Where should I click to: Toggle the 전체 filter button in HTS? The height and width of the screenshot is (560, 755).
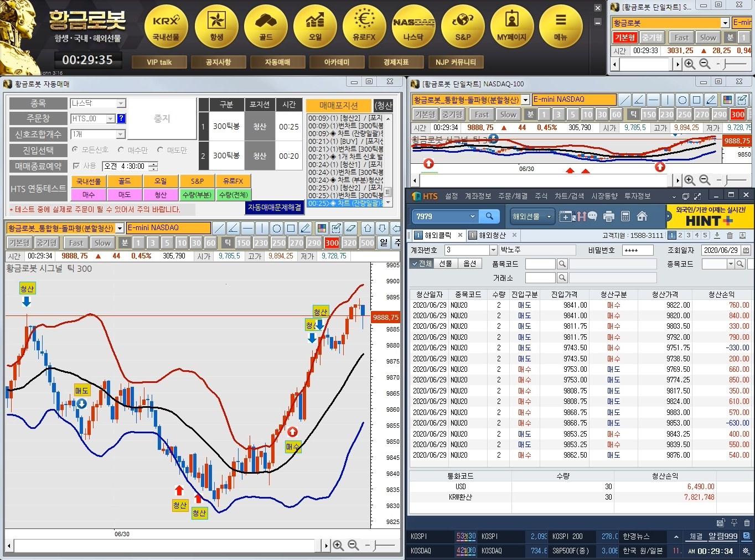[421, 263]
